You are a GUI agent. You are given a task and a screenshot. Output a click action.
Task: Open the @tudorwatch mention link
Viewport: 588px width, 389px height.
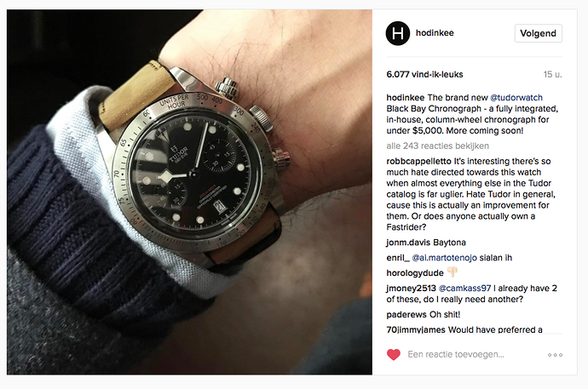tap(516, 98)
